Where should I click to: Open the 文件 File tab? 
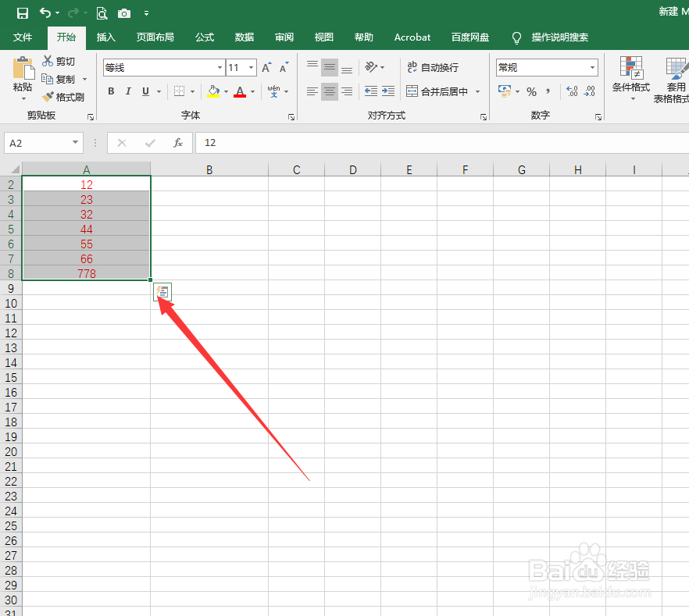click(x=23, y=37)
